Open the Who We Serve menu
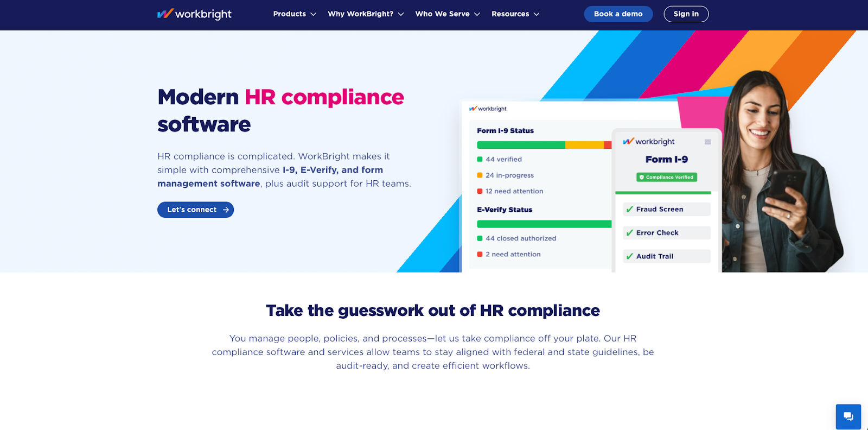This screenshot has width=868, height=430. (x=448, y=14)
